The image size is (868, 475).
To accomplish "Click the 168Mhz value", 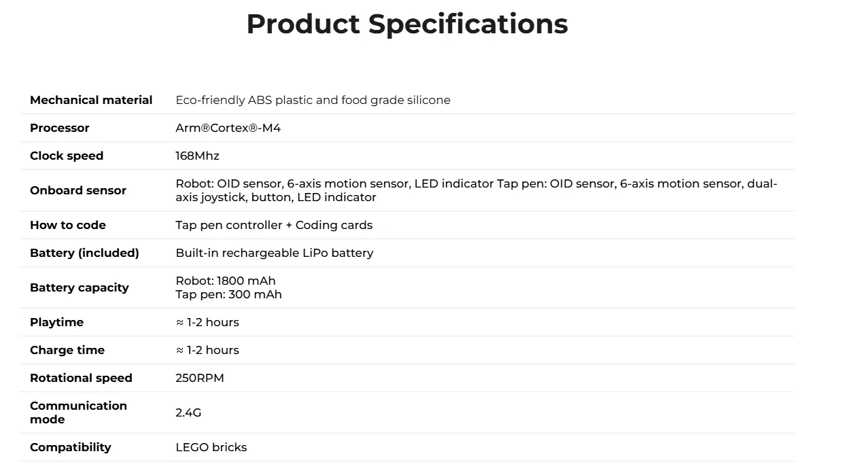I will (197, 156).
